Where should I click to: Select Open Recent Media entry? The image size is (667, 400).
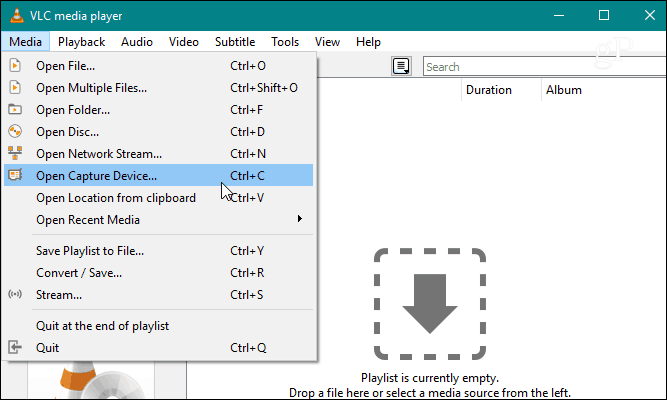[158, 220]
